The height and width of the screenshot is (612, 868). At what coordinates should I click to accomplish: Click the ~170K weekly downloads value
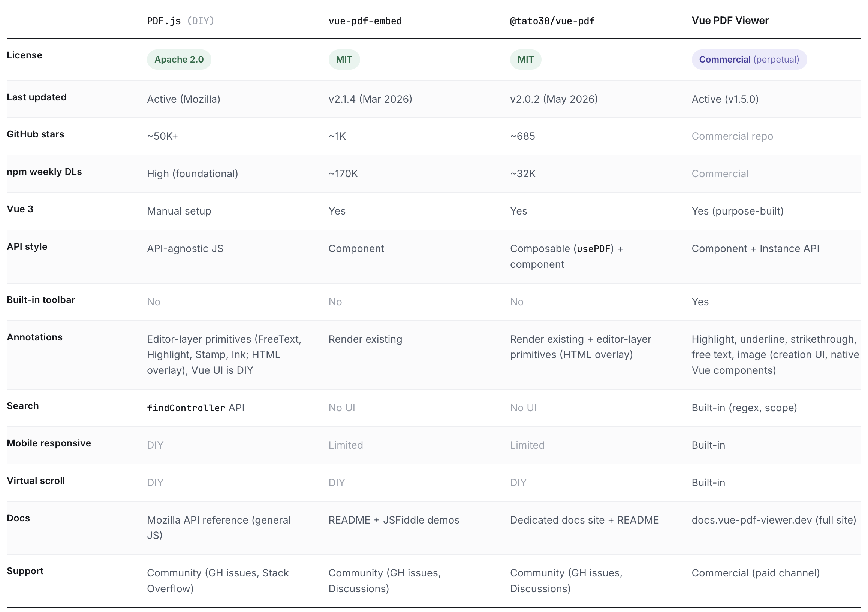[x=343, y=174]
